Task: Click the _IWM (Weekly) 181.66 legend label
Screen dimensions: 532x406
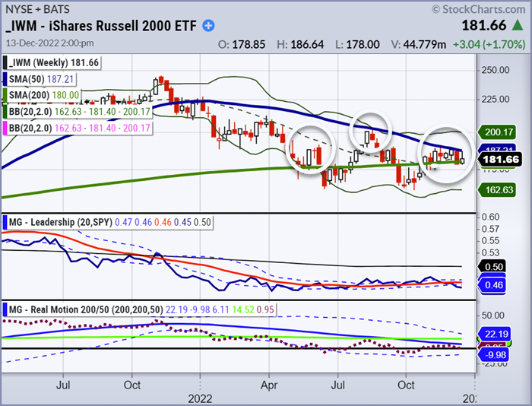Action: [52, 63]
